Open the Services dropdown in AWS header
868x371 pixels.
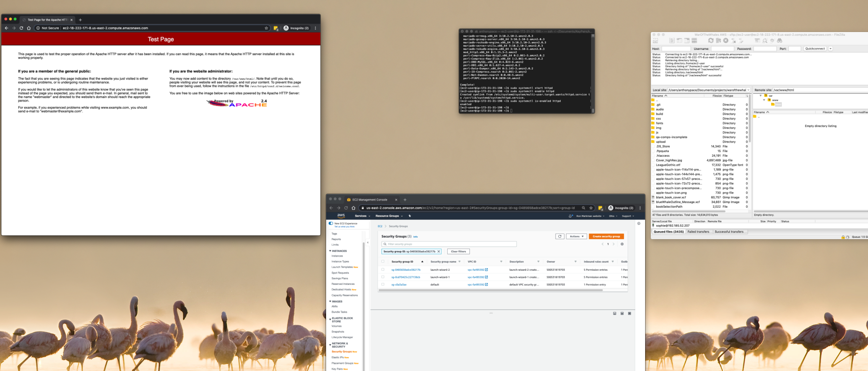[x=362, y=216]
